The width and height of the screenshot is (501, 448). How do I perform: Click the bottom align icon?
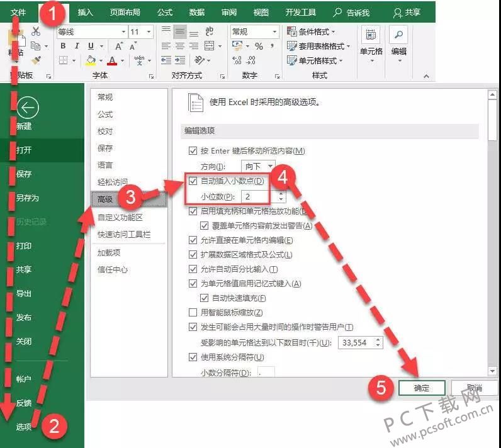(194, 33)
